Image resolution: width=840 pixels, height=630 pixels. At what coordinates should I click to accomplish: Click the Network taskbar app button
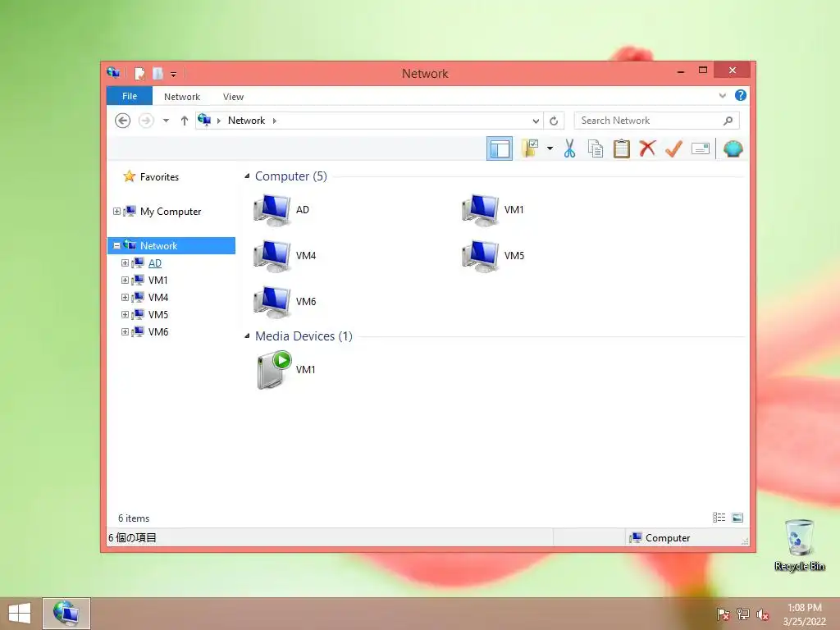tap(66, 614)
